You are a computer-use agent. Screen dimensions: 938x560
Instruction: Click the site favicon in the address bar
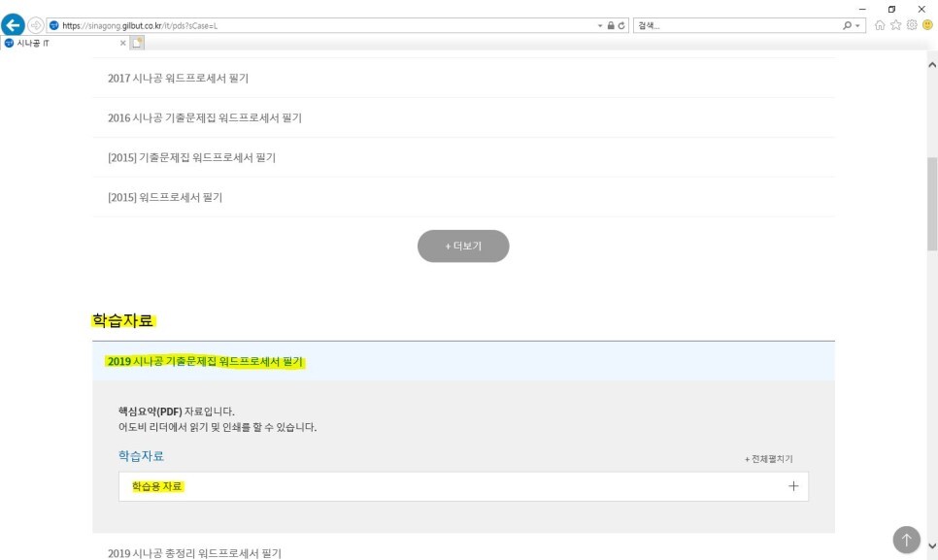pyautogui.click(x=53, y=25)
